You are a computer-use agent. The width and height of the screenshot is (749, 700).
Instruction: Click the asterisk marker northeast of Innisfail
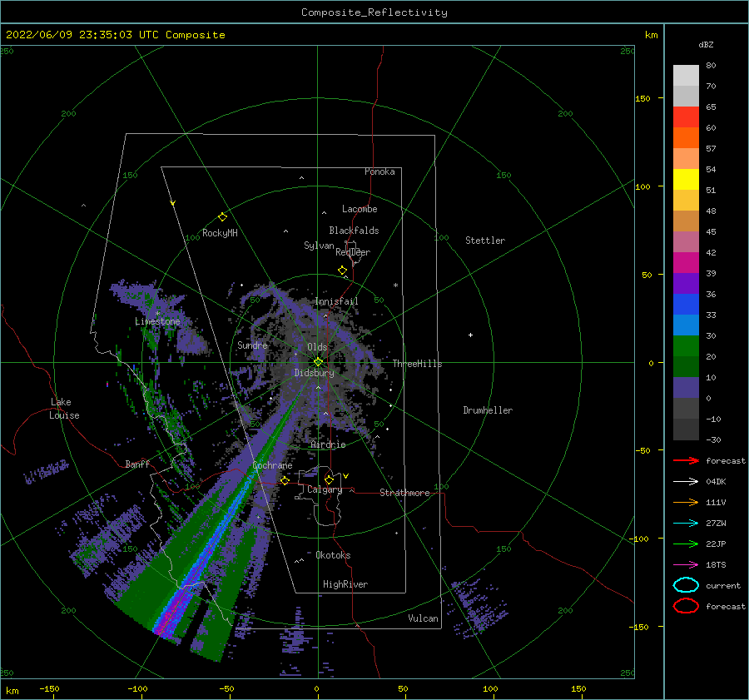coord(395,285)
